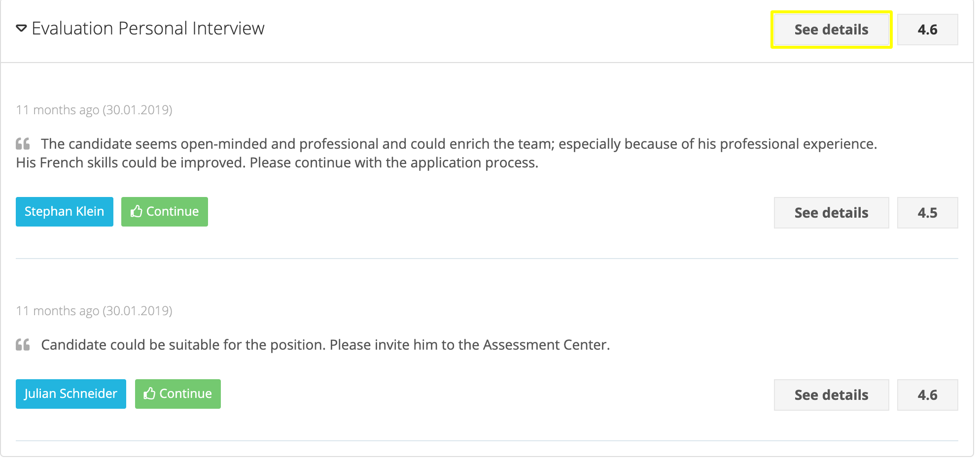Click the quote icon before Julian Schneider's comment
This screenshot has height=458, width=980.
(23, 345)
